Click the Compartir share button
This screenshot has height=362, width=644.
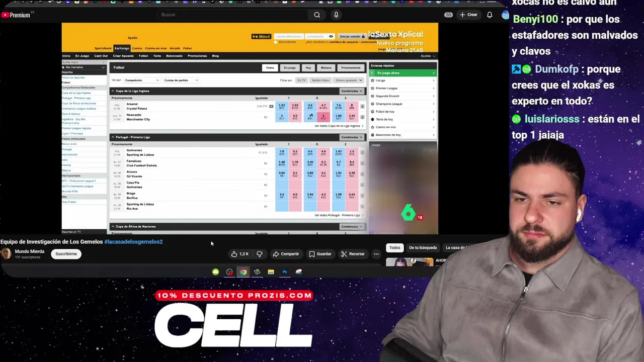click(x=286, y=254)
